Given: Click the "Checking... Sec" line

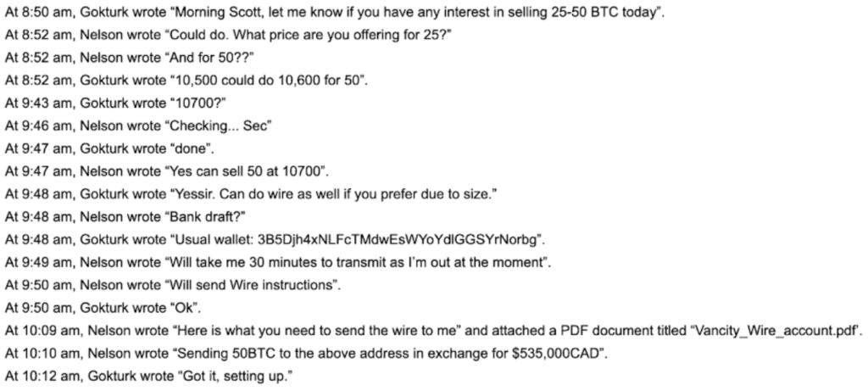Looking at the screenshot, I should click(x=138, y=126).
